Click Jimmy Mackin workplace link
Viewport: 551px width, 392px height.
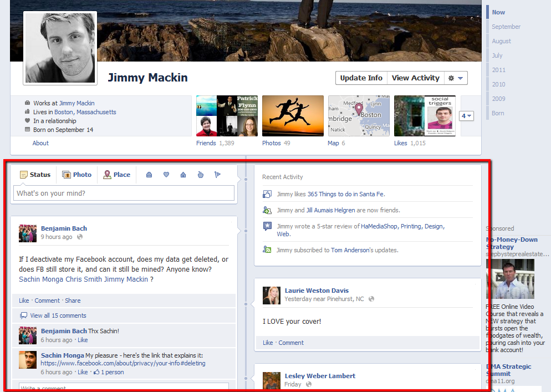pos(76,103)
